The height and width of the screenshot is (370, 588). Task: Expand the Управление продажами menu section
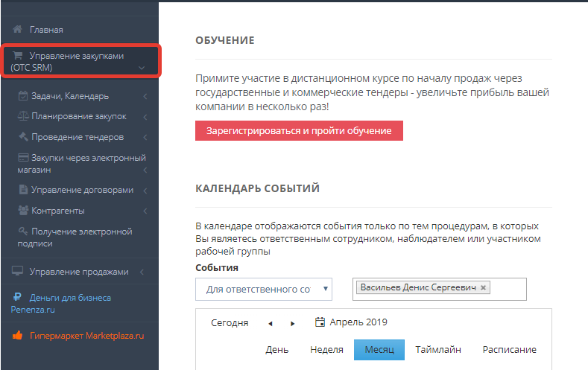[x=142, y=272]
